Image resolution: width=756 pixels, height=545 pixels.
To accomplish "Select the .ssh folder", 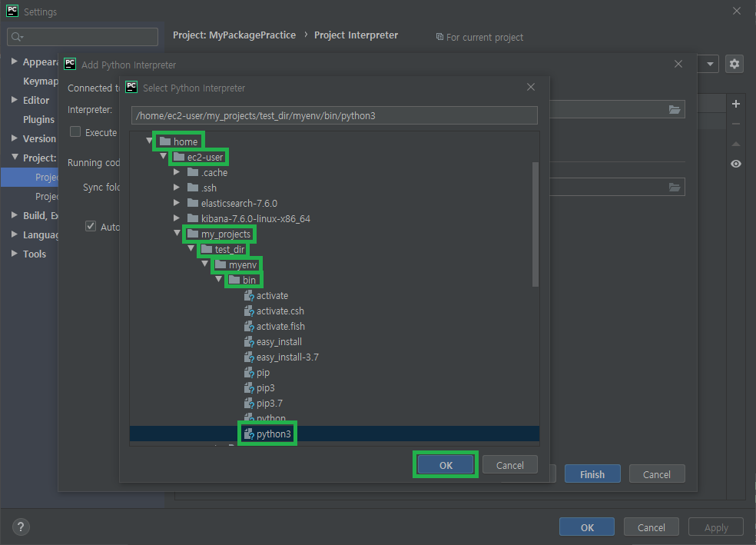I will coord(201,188).
